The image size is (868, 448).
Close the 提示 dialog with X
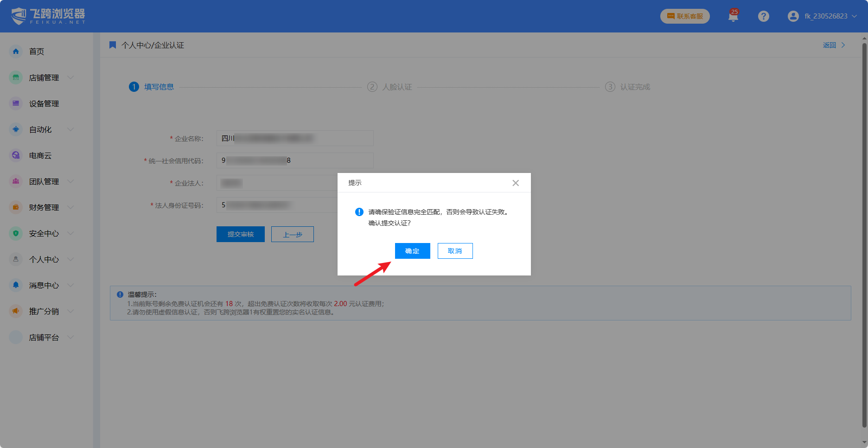coord(515,183)
